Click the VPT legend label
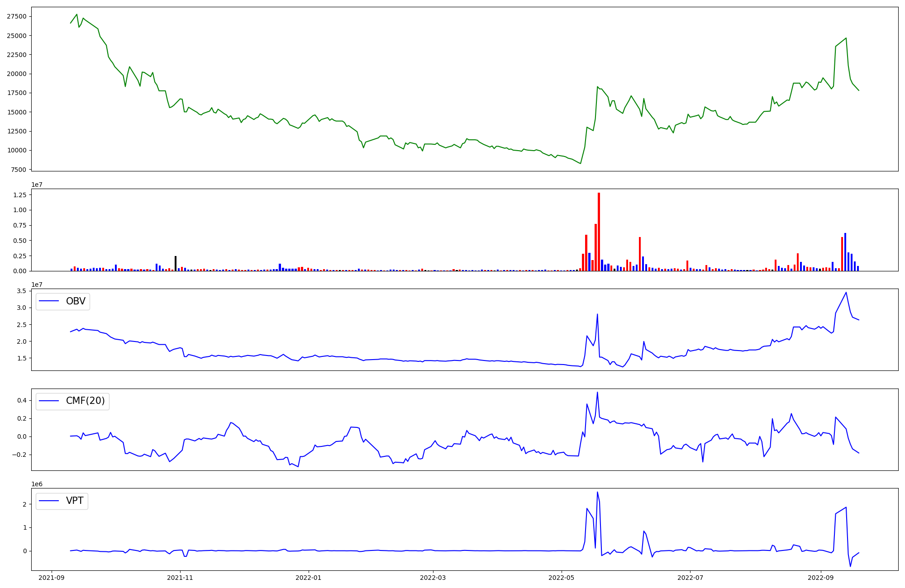Screen dimensions: 905x588 (x=75, y=501)
